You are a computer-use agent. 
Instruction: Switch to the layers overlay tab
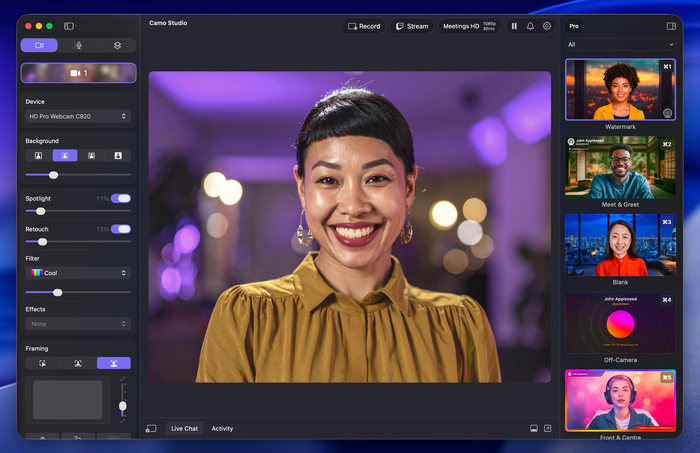point(117,45)
